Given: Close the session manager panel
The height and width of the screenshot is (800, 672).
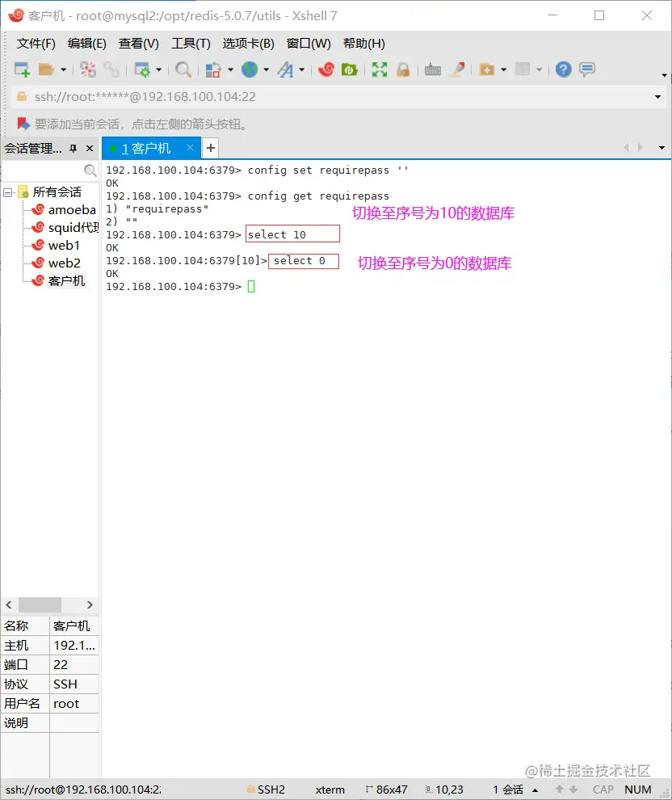Looking at the screenshot, I should pyautogui.click(x=90, y=149).
